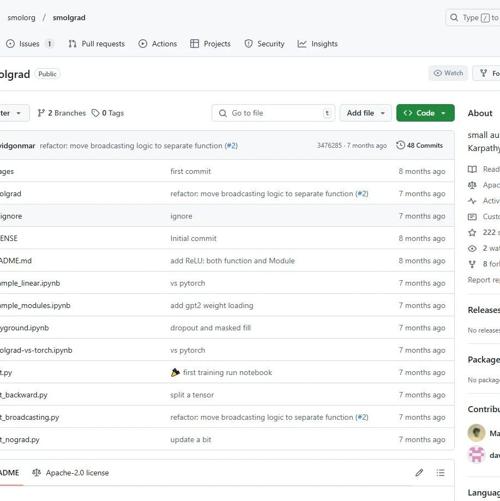
Task: Open 'dropout and masked fill' commit
Action: [210, 328]
